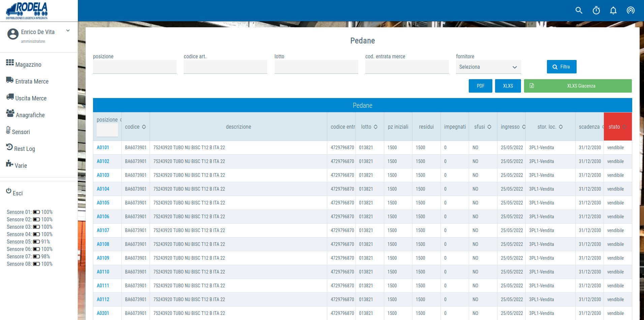Open the Sensori menu item
Viewport: 644px width, 320px height.
tap(21, 132)
